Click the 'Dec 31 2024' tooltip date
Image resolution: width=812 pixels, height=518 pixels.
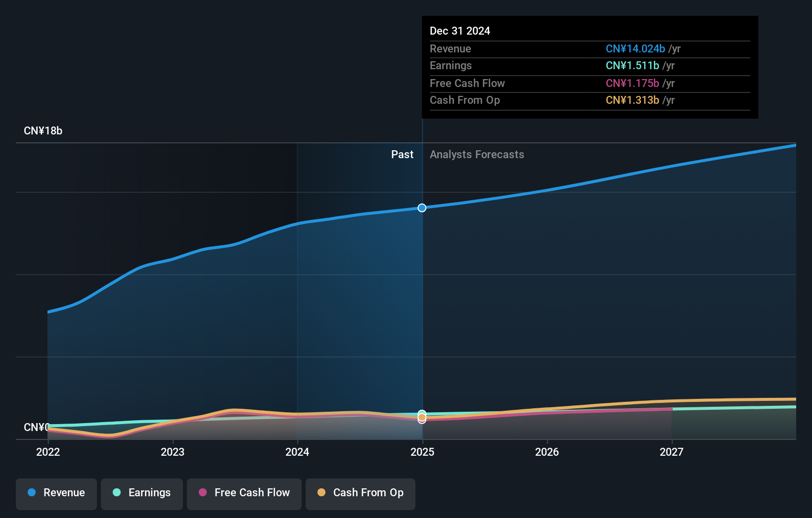pos(460,31)
